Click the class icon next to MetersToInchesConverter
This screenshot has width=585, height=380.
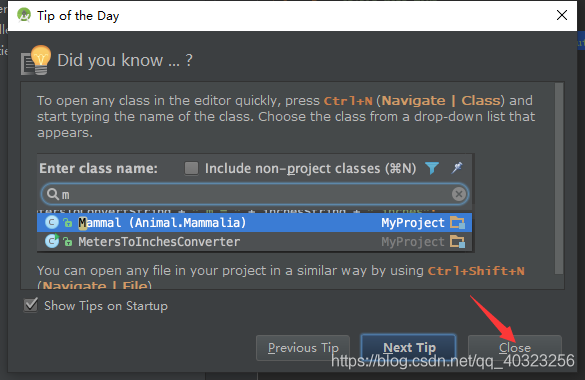tap(52, 241)
